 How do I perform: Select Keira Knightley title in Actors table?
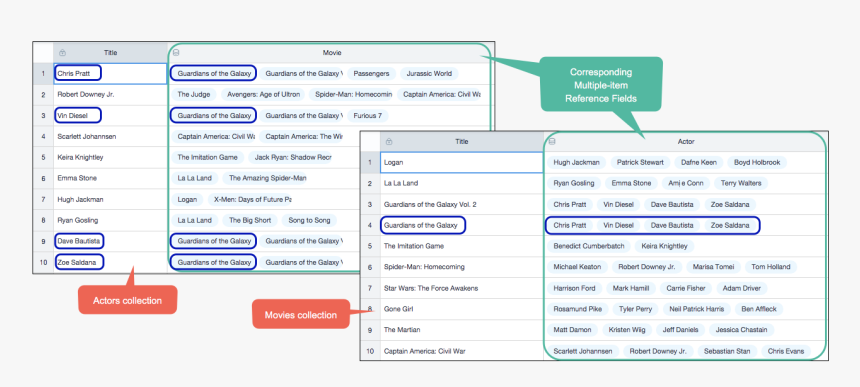[80, 157]
